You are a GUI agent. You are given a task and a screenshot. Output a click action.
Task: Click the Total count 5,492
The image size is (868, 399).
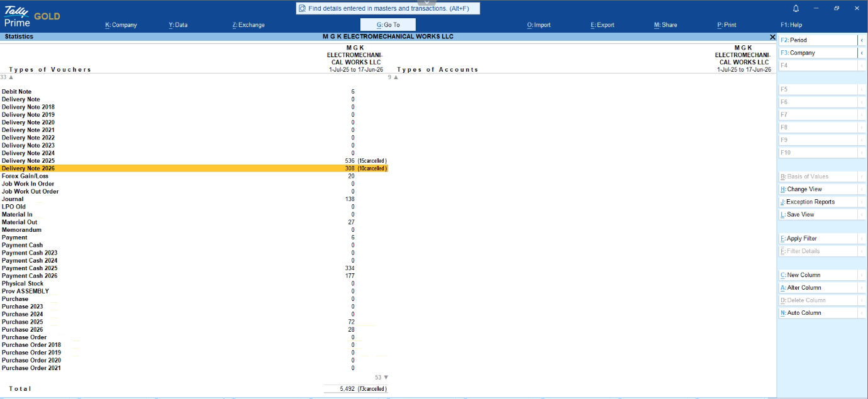(347, 389)
